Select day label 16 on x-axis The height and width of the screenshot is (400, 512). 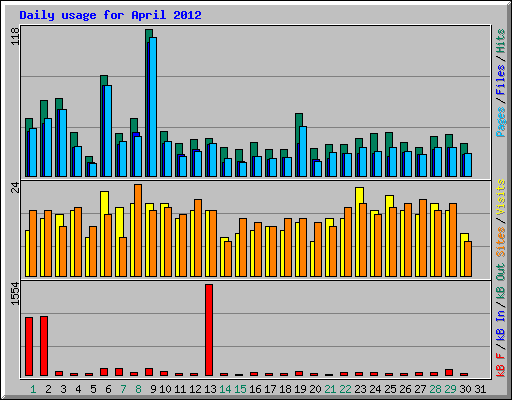255,389
